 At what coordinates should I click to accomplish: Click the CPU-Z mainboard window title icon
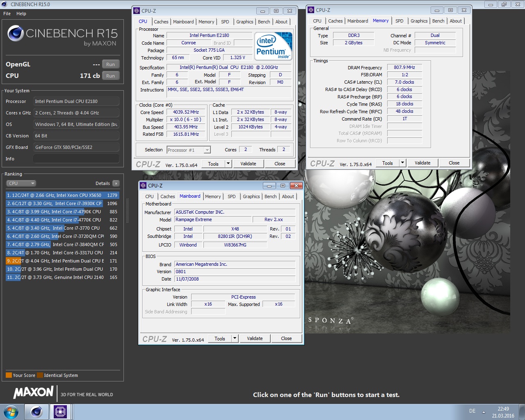(x=143, y=185)
